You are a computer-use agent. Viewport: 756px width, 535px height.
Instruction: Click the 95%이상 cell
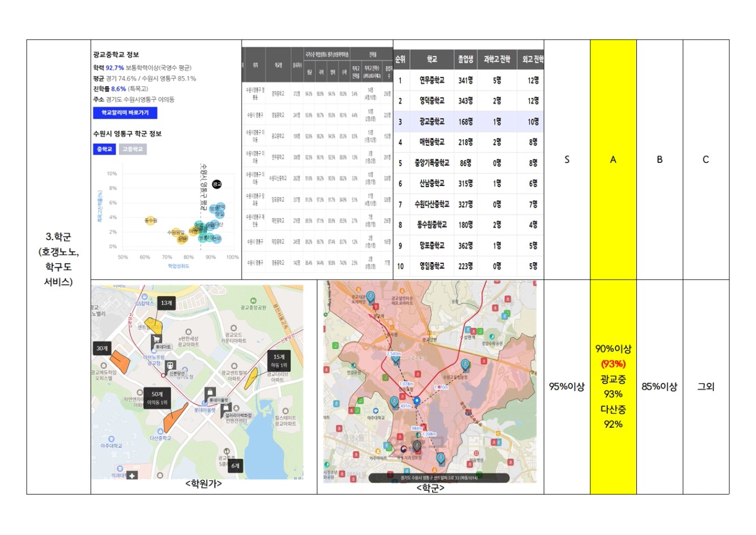click(567, 387)
